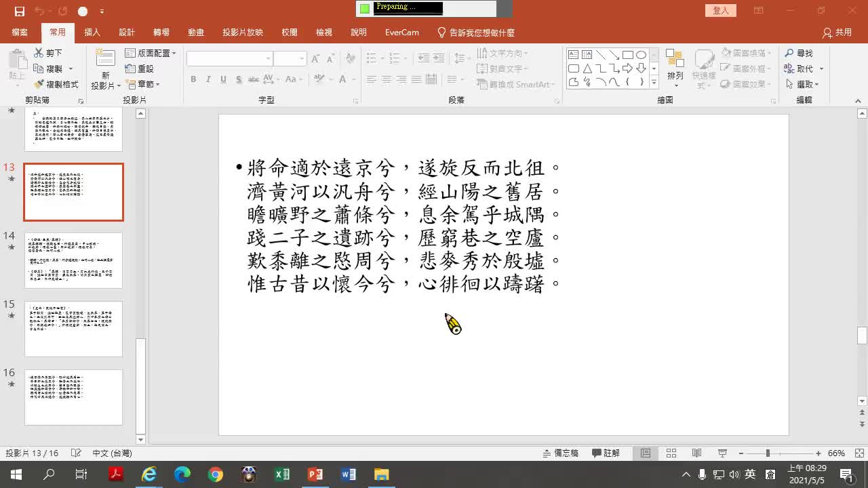Expand shapes gallery more arrow

[x=654, y=83]
